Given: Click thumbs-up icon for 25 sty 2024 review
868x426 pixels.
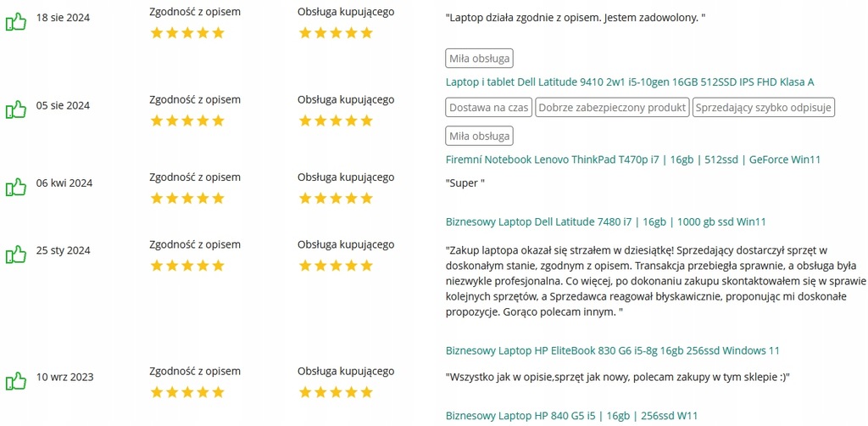Looking at the screenshot, I should pyautogui.click(x=16, y=254).
